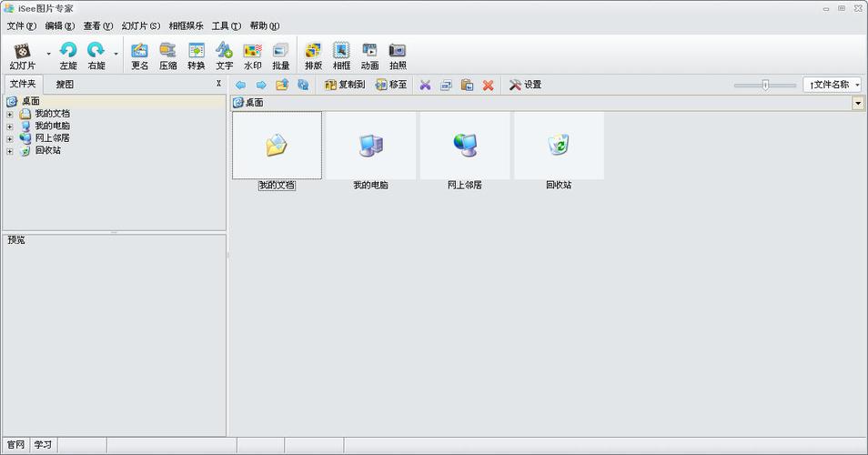Go up one folder level
This screenshot has height=455, width=868.
[282, 85]
